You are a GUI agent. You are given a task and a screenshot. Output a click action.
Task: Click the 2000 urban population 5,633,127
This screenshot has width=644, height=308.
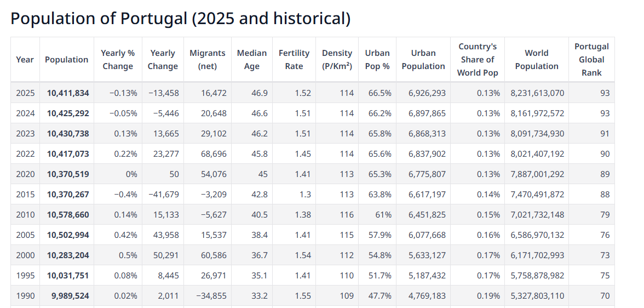pos(427,255)
